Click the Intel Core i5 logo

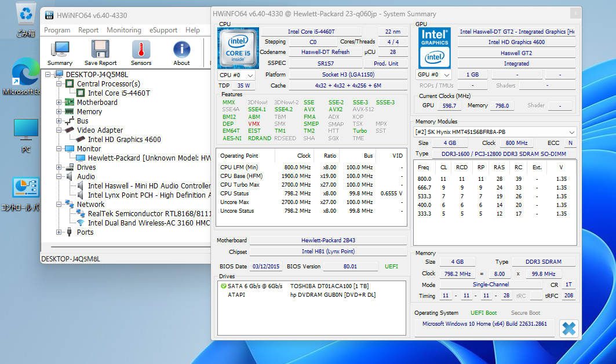point(238,48)
